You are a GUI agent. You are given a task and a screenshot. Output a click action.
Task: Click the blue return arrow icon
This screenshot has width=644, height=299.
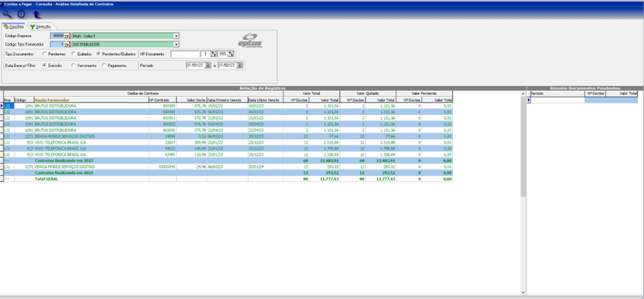click(x=36, y=13)
